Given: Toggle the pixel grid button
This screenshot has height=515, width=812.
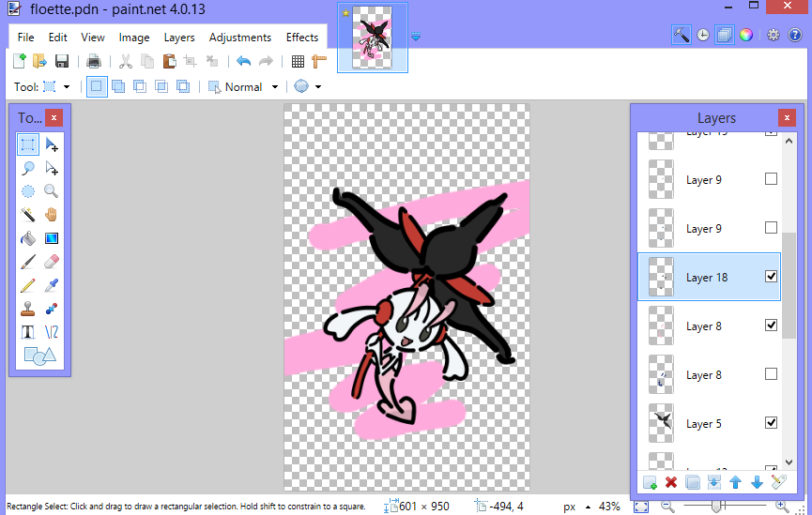Looking at the screenshot, I should pos(298,62).
